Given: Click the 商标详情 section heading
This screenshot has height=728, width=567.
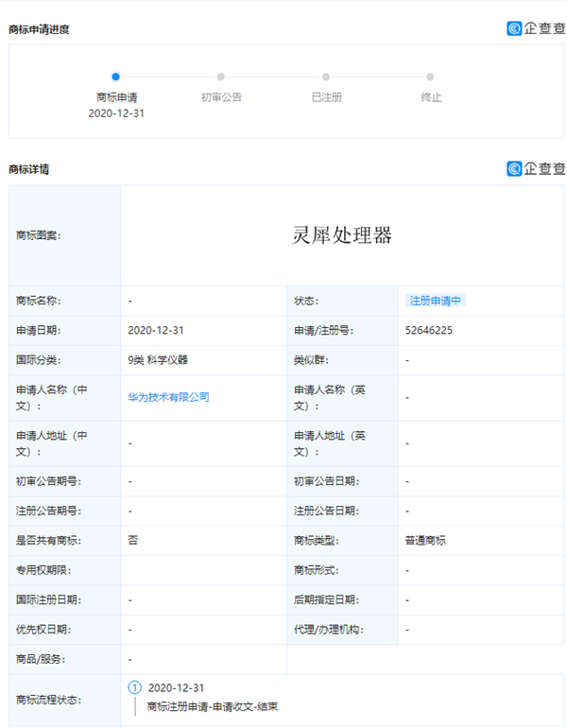Looking at the screenshot, I should pos(28,169).
